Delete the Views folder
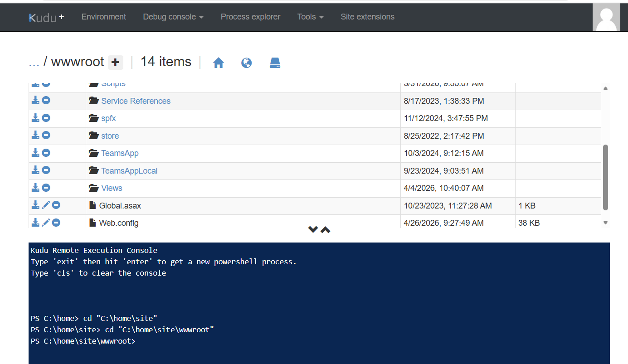Image resolution: width=628 pixels, height=364 pixels. pos(46,188)
